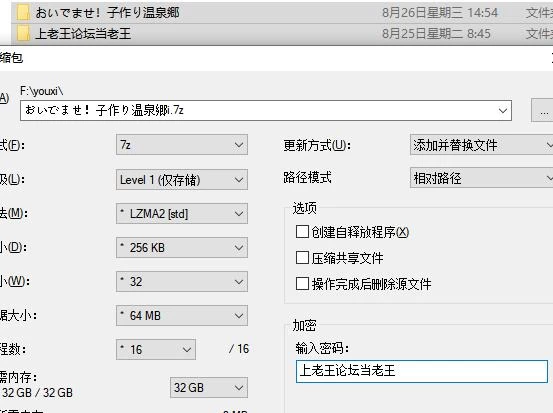Click folder icon of 上老王论坛当老王 row
This screenshot has height=413, width=553.
point(23,34)
